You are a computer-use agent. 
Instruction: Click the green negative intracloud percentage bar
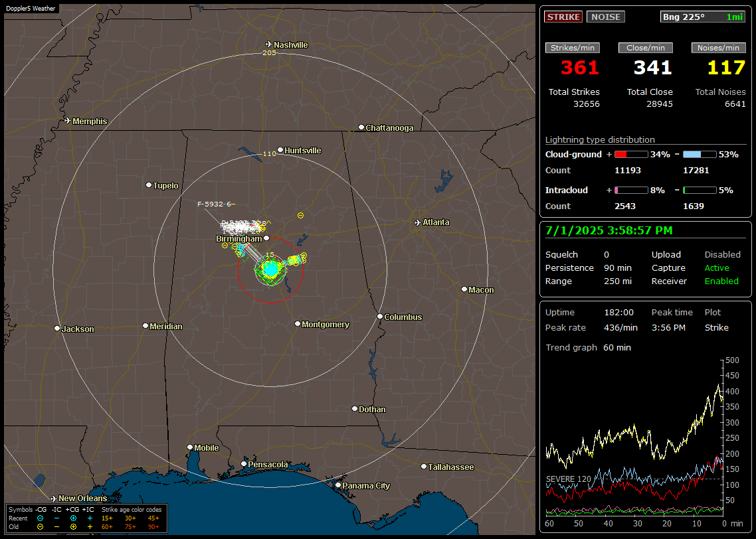pyautogui.click(x=700, y=191)
